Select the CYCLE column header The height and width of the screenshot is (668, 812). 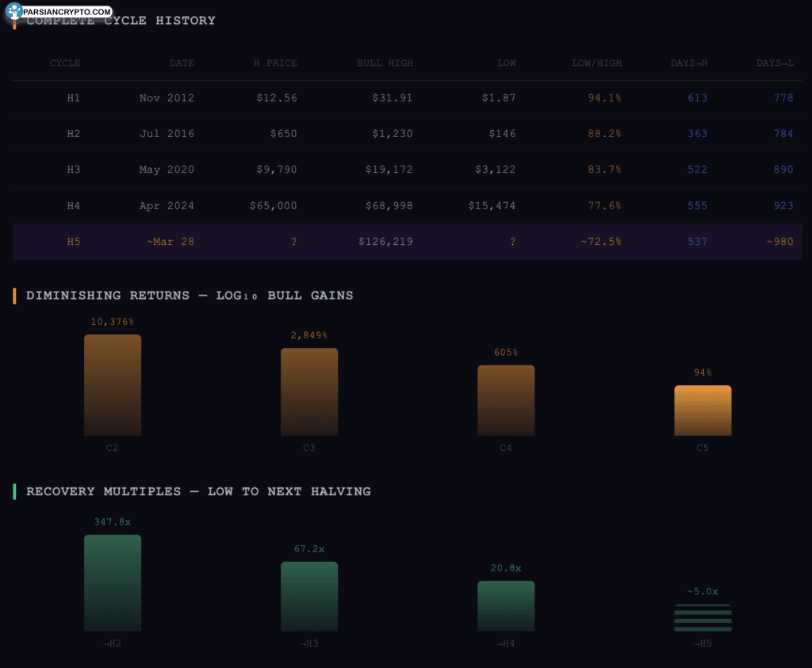click(x=65, y=63)
